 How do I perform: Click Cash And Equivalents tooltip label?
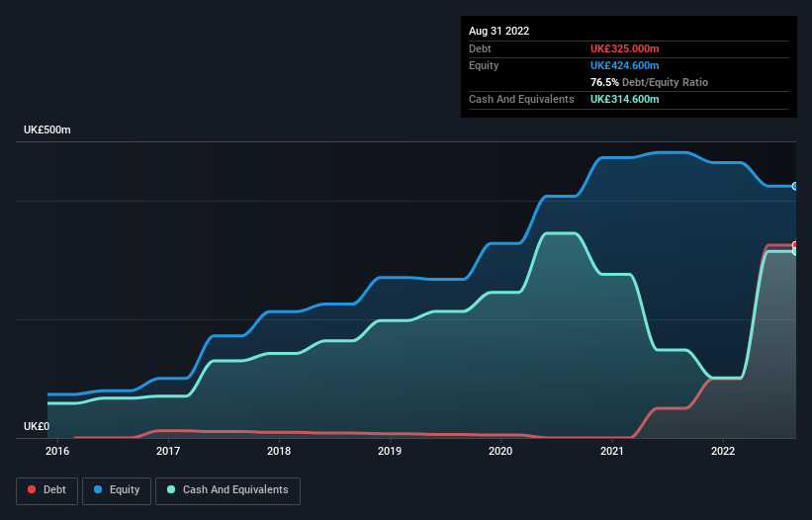pyautogui.click(x=521, y=99)
